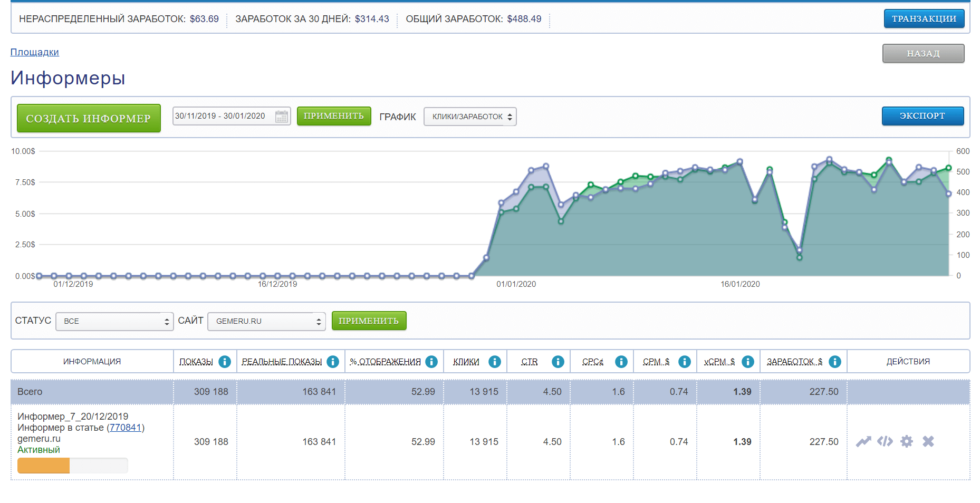Show info tooltip for Показы column
Screen dimensions: 980x503
(x=225, y=362)
